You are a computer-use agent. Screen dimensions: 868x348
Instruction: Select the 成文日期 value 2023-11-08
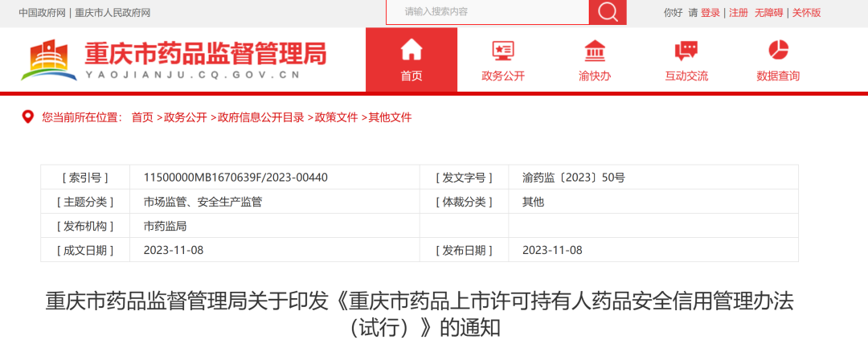(x=174, y=250)
